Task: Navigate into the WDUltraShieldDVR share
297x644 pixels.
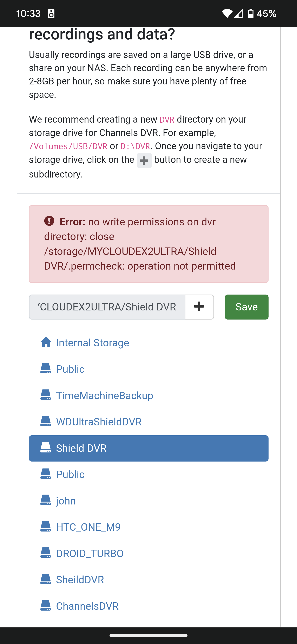Action: [99, 421]
